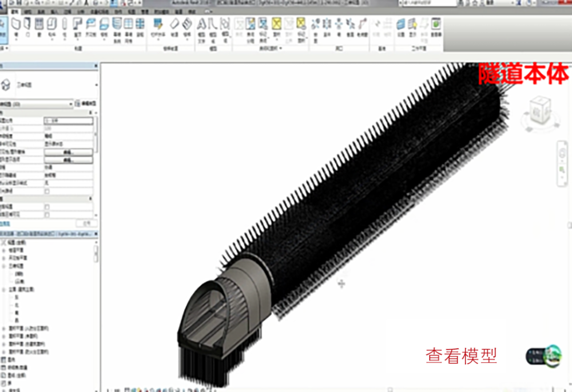The height and width of the screenshot is (392, 572).
Task: Open the second ribbon tab
Action: pyautogui.click(x=27, y=11)
